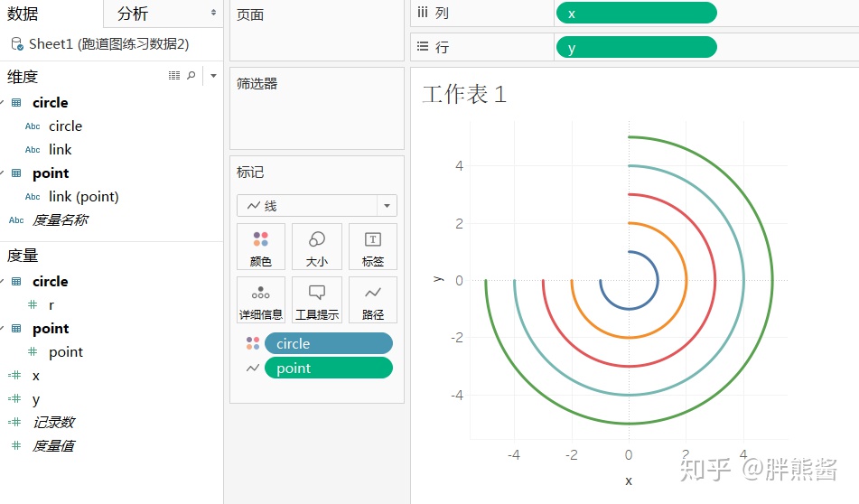Click the worksheet title 工作表 1
This screenshot has width=859, height=504.
464,94
